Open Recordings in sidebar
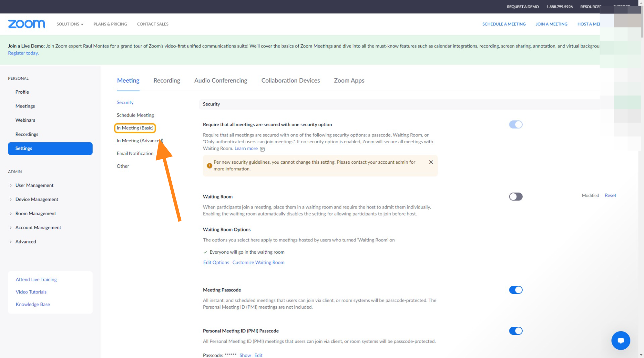Screen dimensions: 644x358 [x=27, y=134]
